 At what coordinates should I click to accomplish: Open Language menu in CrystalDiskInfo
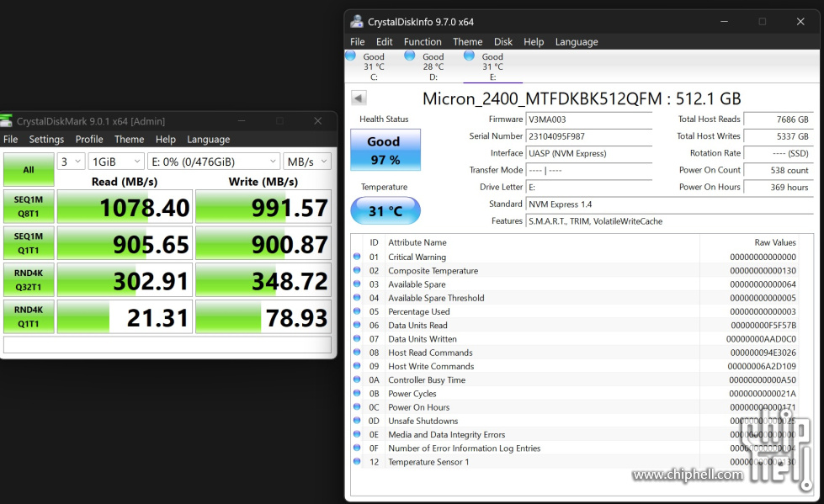[577, 41]
